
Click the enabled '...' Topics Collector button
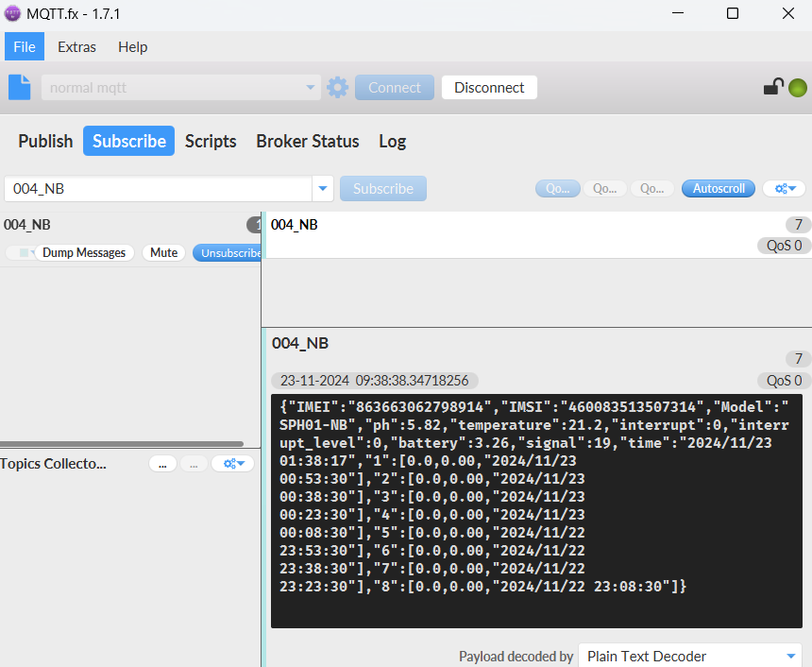[x=162, y=464]
